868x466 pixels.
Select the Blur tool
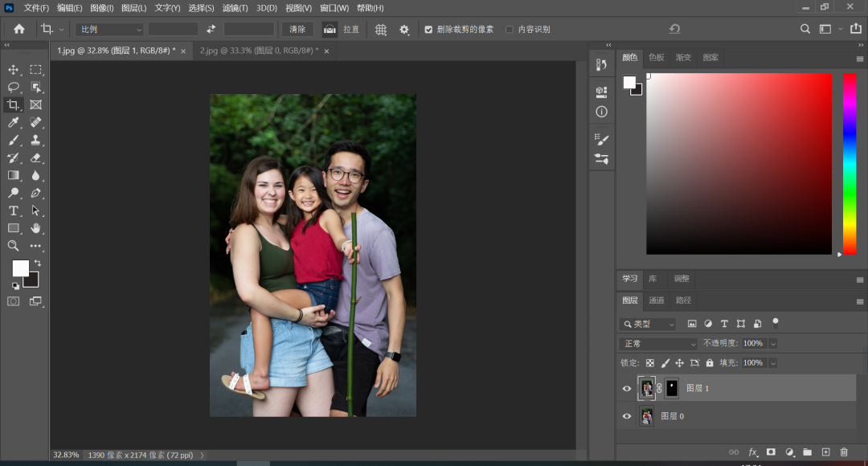tap(36, 175)
